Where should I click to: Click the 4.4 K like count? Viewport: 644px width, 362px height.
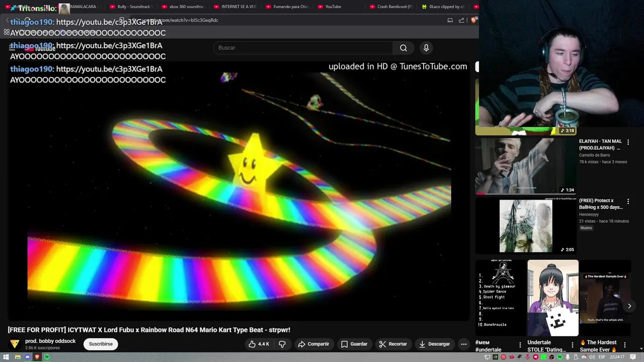coord(264,344)
